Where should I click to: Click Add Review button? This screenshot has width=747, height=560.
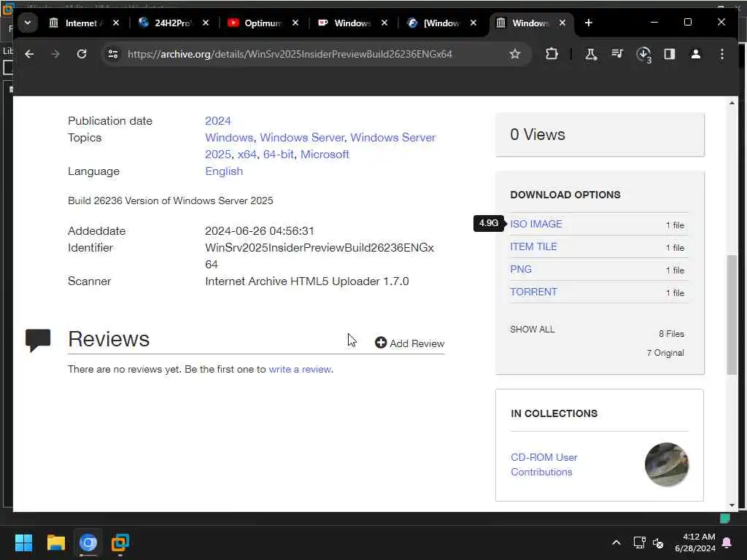410,343
